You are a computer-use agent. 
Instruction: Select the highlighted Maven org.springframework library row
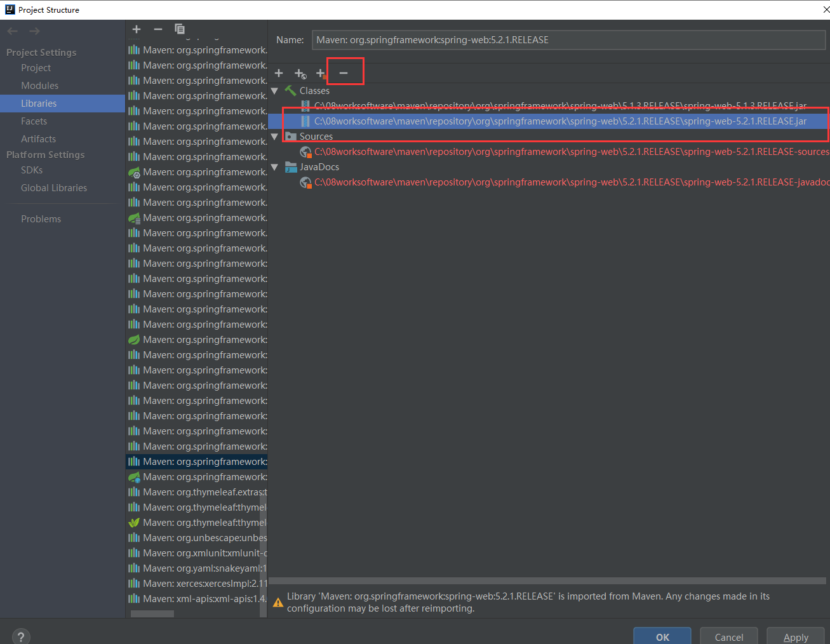[x=197, y=462]
